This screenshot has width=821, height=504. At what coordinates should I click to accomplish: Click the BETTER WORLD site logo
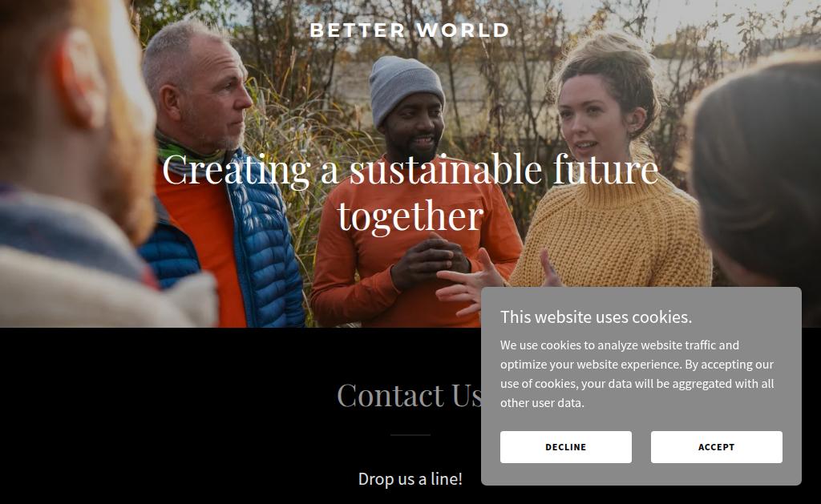(x=410, y=30)
